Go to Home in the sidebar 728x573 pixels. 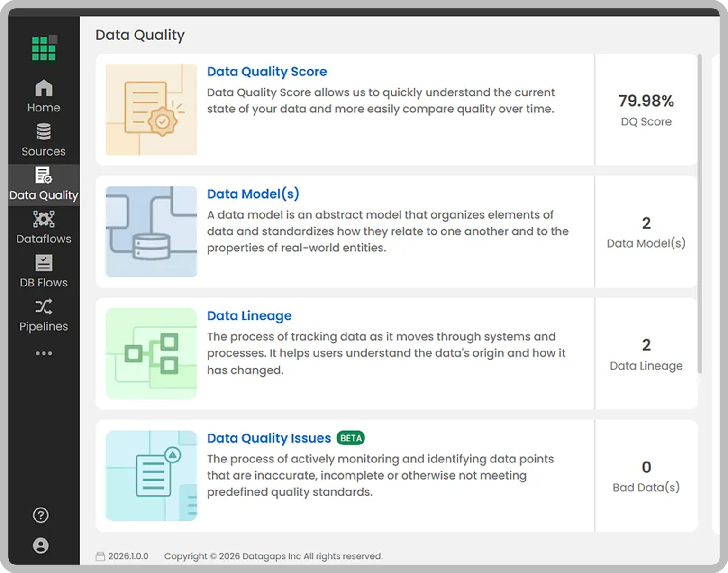coord(44,96)
